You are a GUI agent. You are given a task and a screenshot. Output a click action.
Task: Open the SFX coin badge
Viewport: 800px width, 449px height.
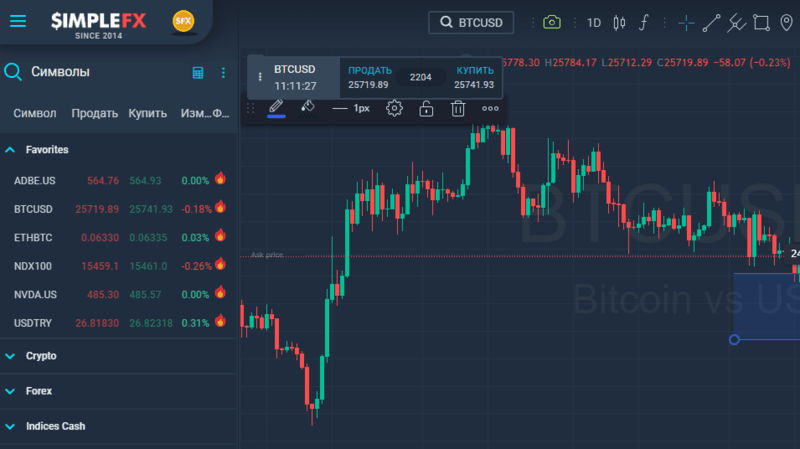click(183, 22)
